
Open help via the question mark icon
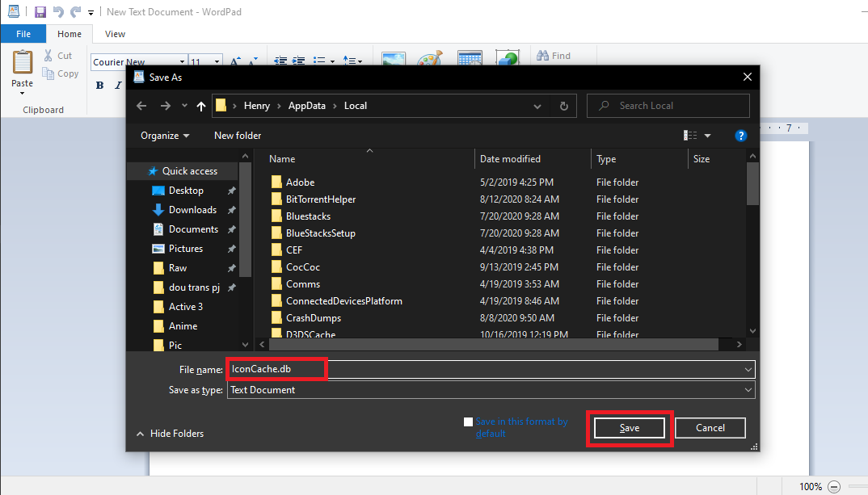coord(741,135)
